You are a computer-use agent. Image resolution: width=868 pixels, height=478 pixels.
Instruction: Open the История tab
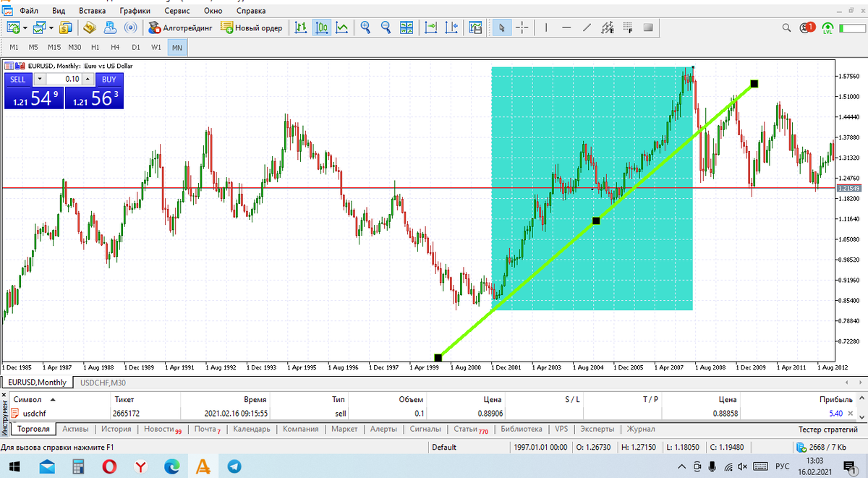click(x=116, y=429)
